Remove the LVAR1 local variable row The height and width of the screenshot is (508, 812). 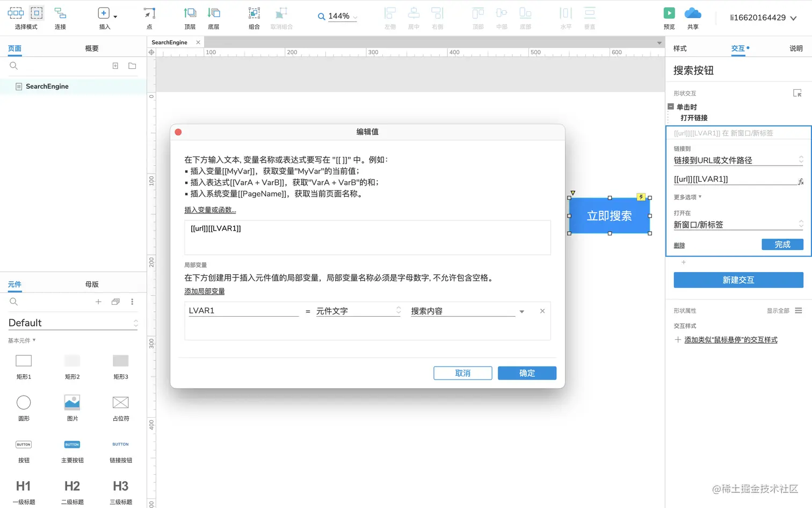[x=542, y=311]
